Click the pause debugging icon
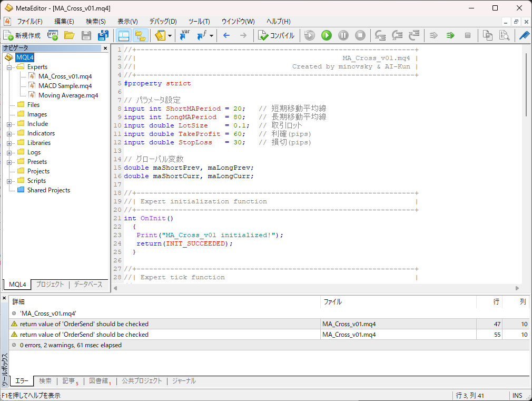Viewport: 532px width, 401px height. pyautogui.click(x=343, y=35)
